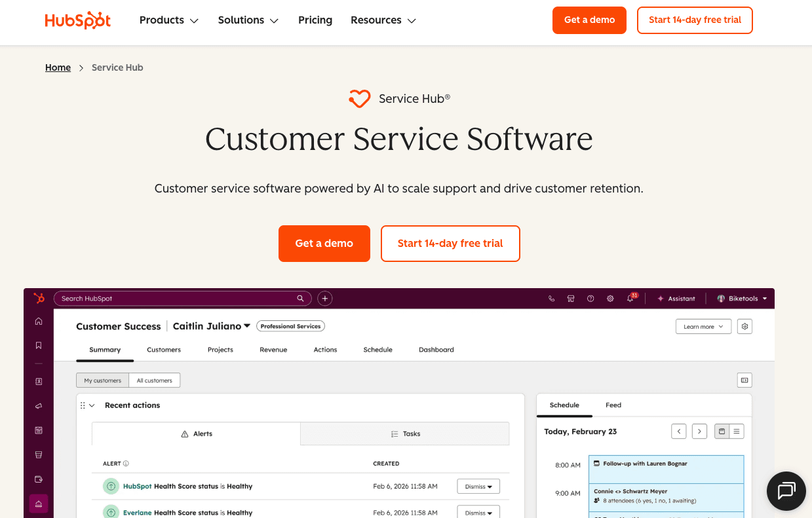Click the drag handle beside Recent actions
This screenshot has width=812, height=518.
coord(83,405)
